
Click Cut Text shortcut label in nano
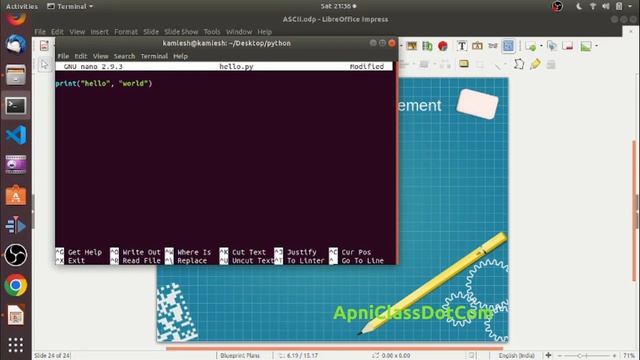[249, 252]
